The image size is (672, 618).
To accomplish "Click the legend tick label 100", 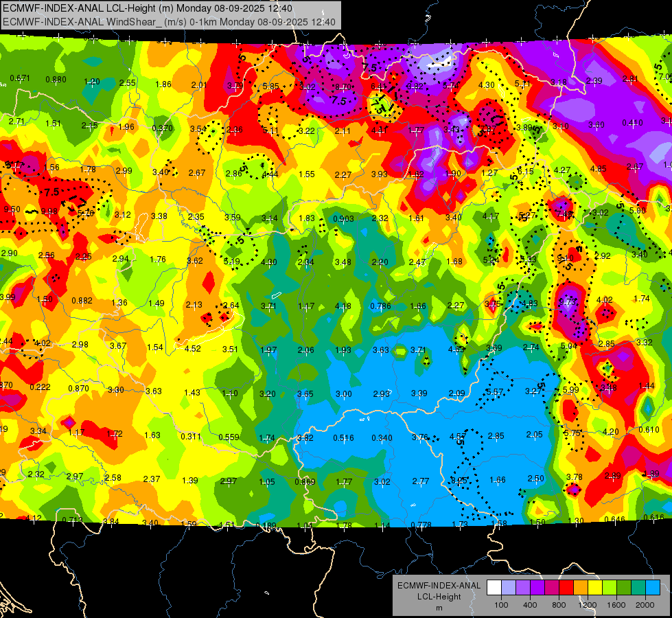I will pos(501,605).
